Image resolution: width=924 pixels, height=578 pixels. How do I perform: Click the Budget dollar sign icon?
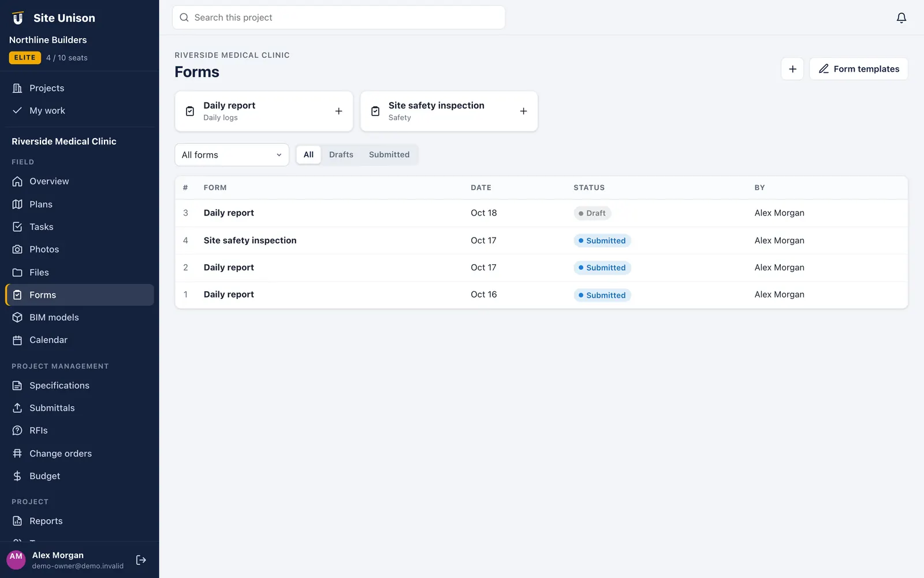17,476
